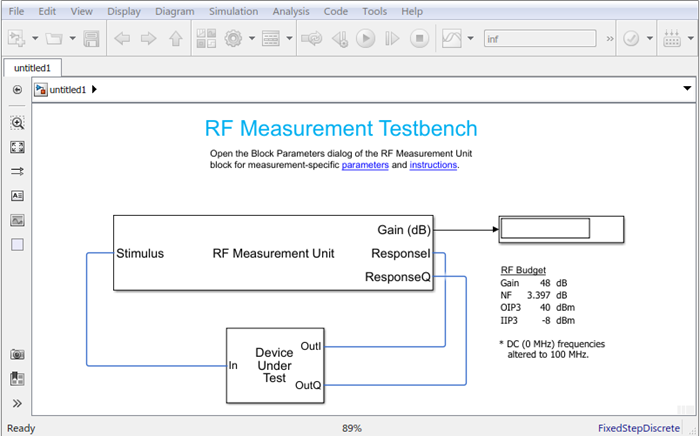Click the Fit to View icon
700x436 pixels.
click(17, 147)
